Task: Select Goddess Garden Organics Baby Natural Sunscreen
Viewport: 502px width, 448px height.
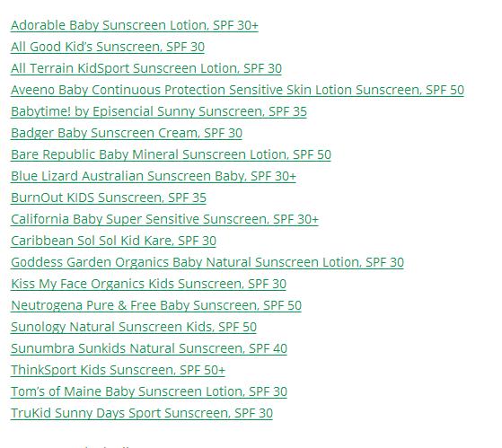Action: coord(207,262)
